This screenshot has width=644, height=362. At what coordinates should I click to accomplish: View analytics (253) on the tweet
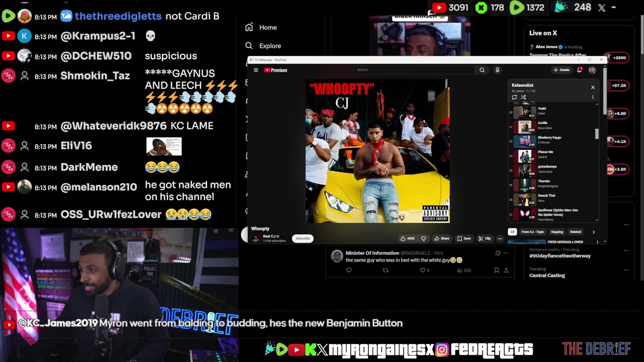pos(463,270)
